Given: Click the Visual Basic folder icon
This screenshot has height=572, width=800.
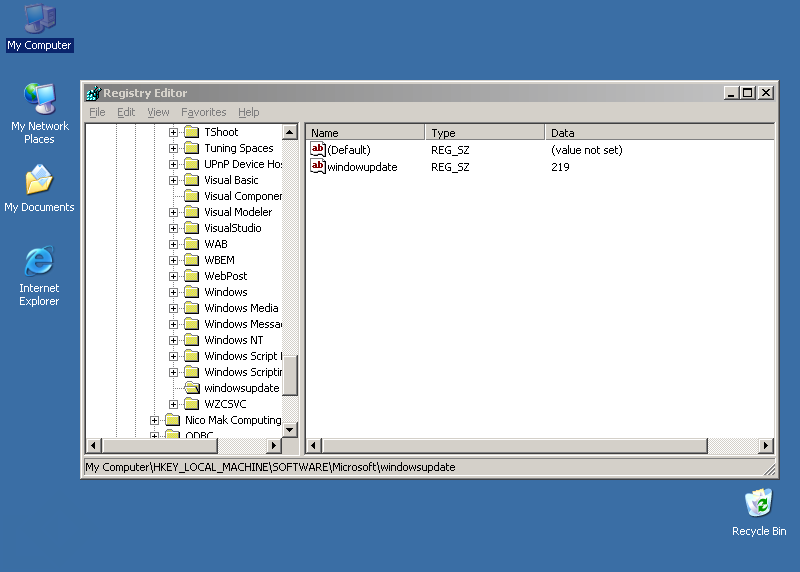Looking at the screenshot, I should click(x=192, y=180).
